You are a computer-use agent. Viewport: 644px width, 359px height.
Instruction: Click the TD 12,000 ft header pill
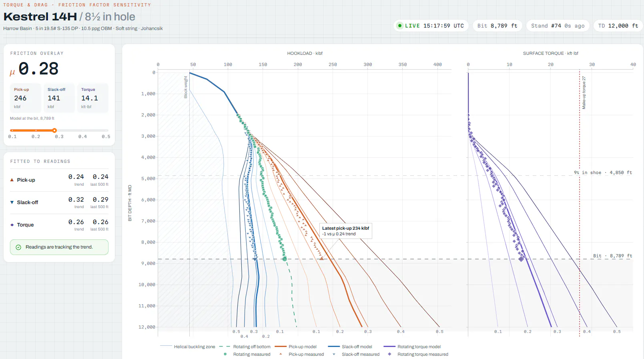(x=618, y=26)
